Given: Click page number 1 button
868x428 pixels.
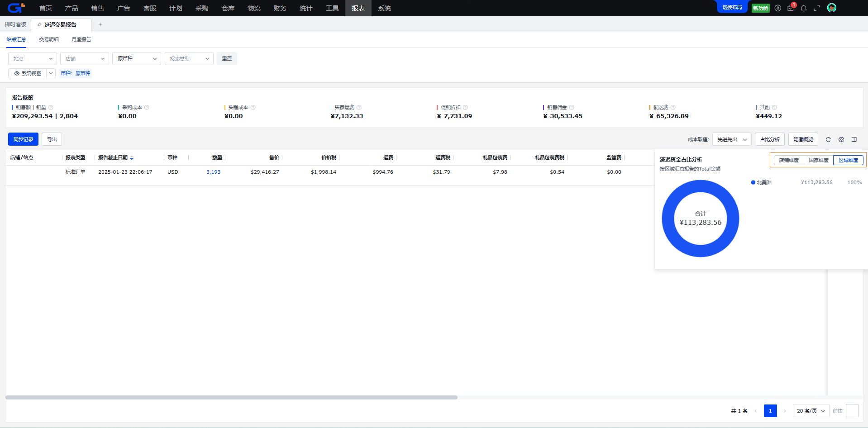Looking at the screenshot, I should (770, 411).
